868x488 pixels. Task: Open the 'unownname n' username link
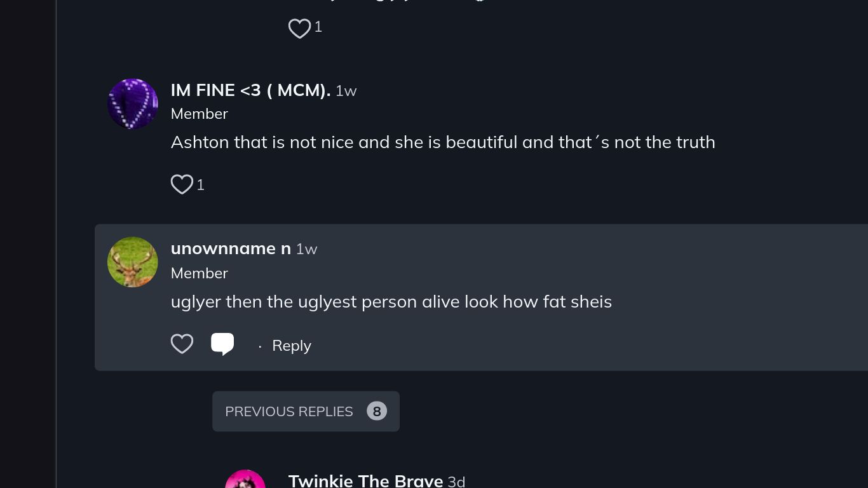pos(231,248)
